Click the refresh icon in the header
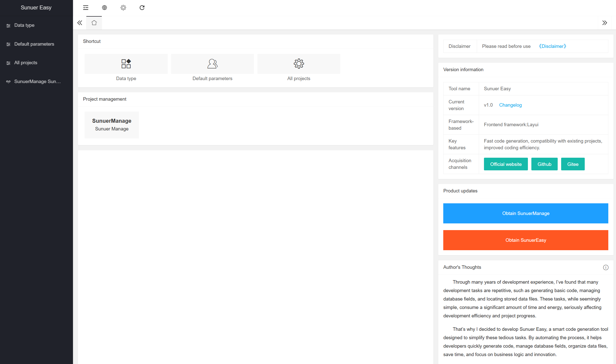This screenshot has width=616, height=364. click(x=142, y=8)
